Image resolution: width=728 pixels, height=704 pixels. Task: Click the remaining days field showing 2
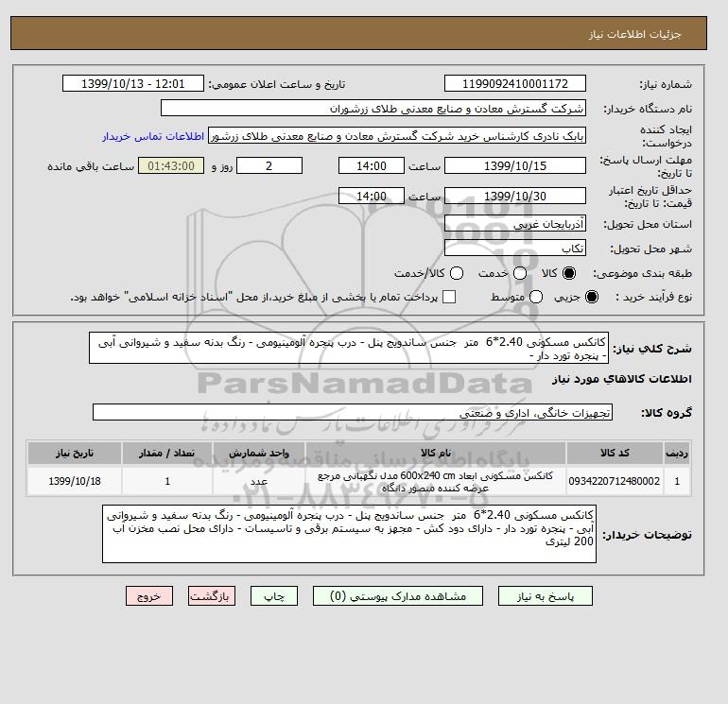(269, 166)
